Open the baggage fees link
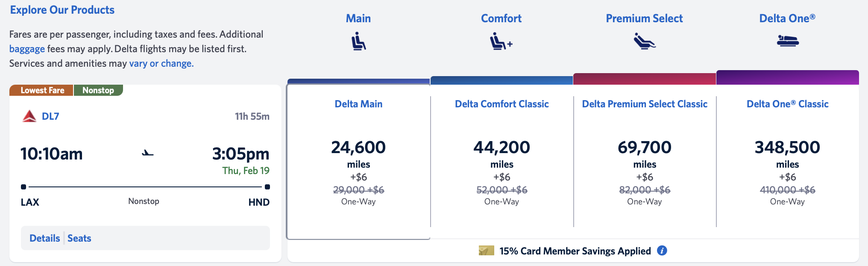The image size is (868, 266). coord(27,49)
